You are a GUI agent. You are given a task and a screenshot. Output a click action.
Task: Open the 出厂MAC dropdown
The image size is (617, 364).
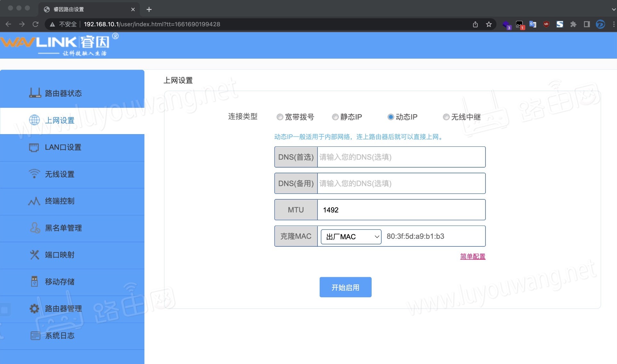pos(350,236)
